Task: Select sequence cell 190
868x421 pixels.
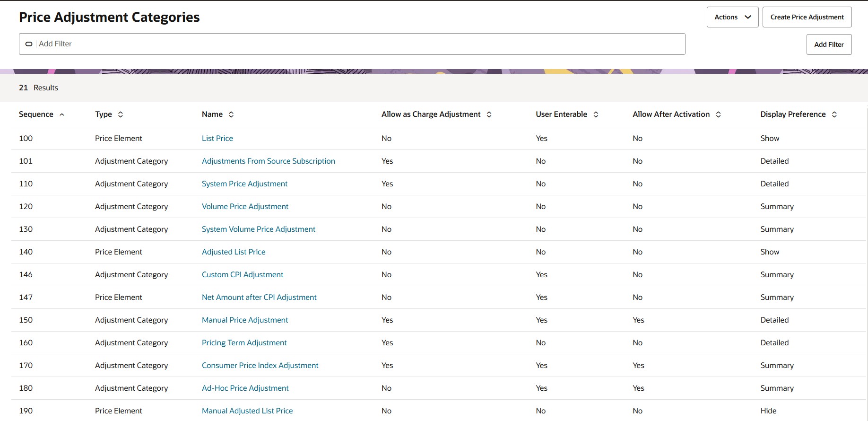Action: [x=26, y=411]
